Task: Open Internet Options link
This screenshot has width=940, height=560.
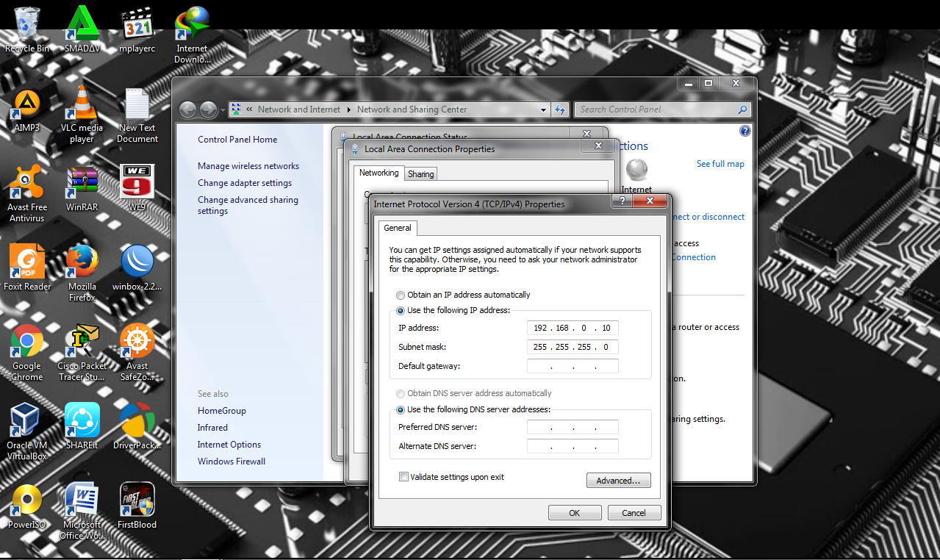Action: point(229,445)
